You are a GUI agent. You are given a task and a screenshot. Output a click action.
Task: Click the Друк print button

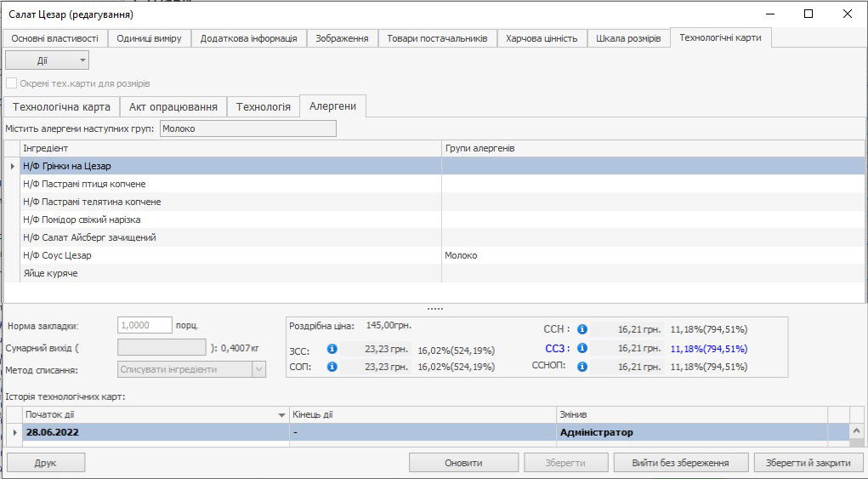pos(46,463)
